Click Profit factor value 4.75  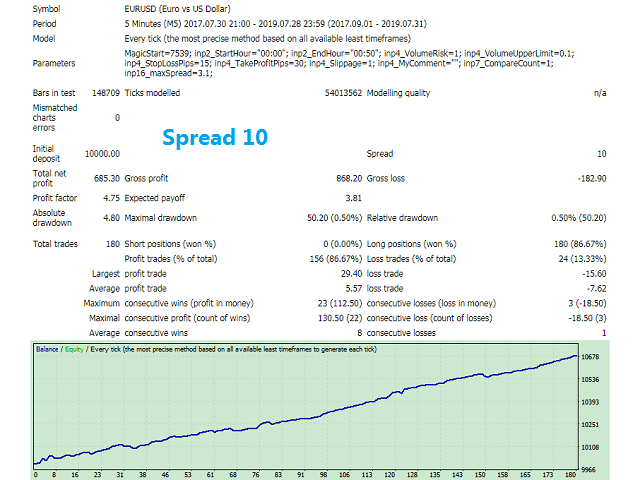pyautogui.click(x=111, y=198)
